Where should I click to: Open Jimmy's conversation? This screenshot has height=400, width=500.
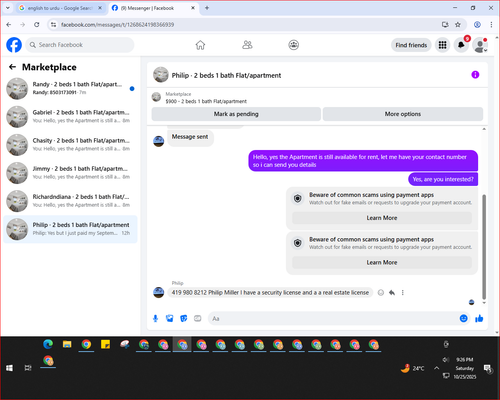coord(70,173)
